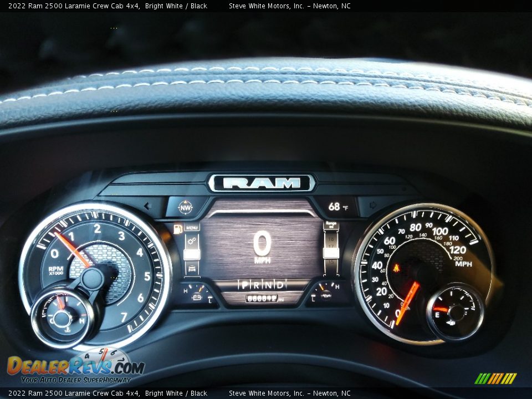Click the green-orange-yellow striped logo
This screenshot has width=532, height=399.
click(x=495, y=378)
